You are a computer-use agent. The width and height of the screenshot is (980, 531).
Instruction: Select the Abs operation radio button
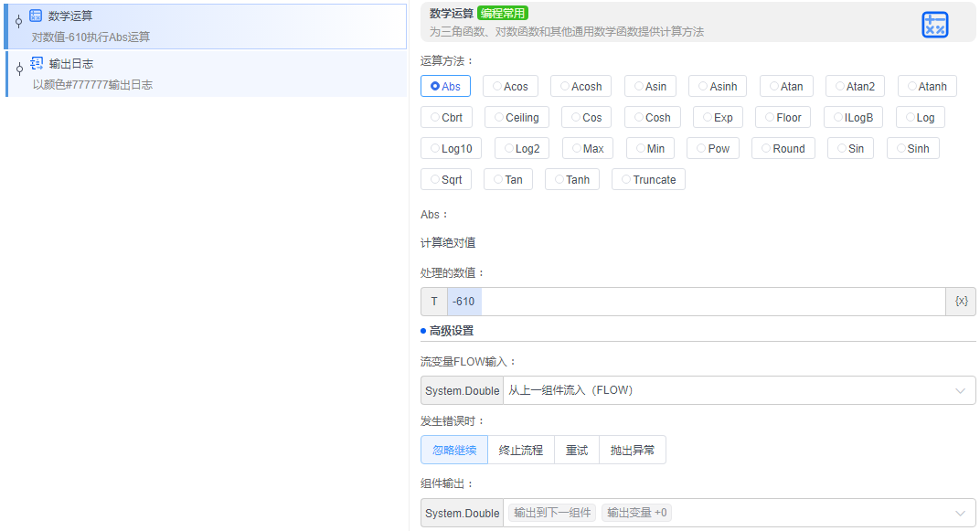click(445, 85)
